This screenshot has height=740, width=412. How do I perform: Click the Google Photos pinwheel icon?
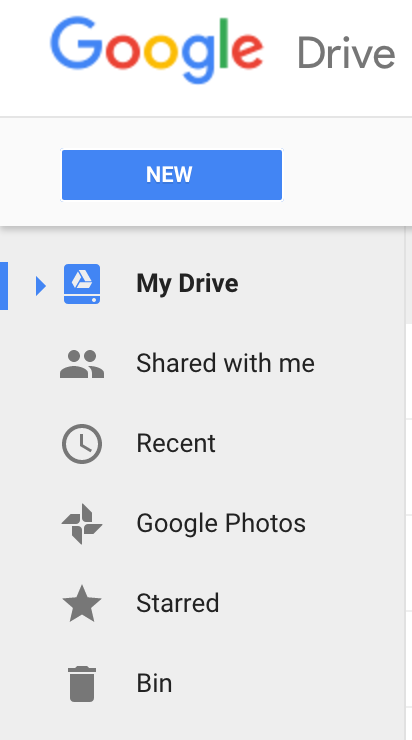click(82, 523)
